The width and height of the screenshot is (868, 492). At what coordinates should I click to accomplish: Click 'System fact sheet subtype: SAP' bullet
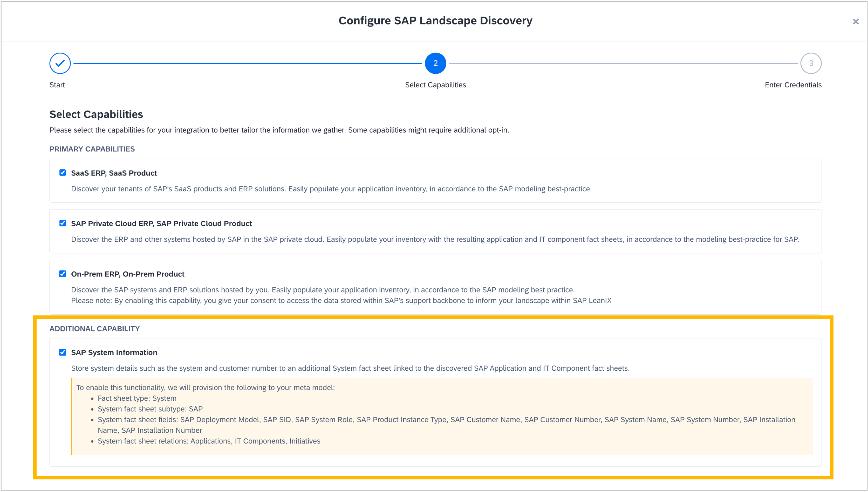(x=150, y=409)
